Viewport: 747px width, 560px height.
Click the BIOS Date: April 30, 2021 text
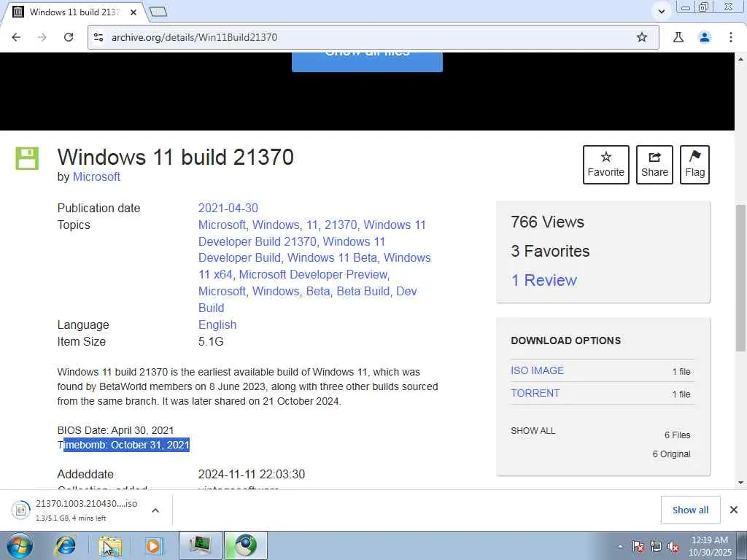click(116, 430)
